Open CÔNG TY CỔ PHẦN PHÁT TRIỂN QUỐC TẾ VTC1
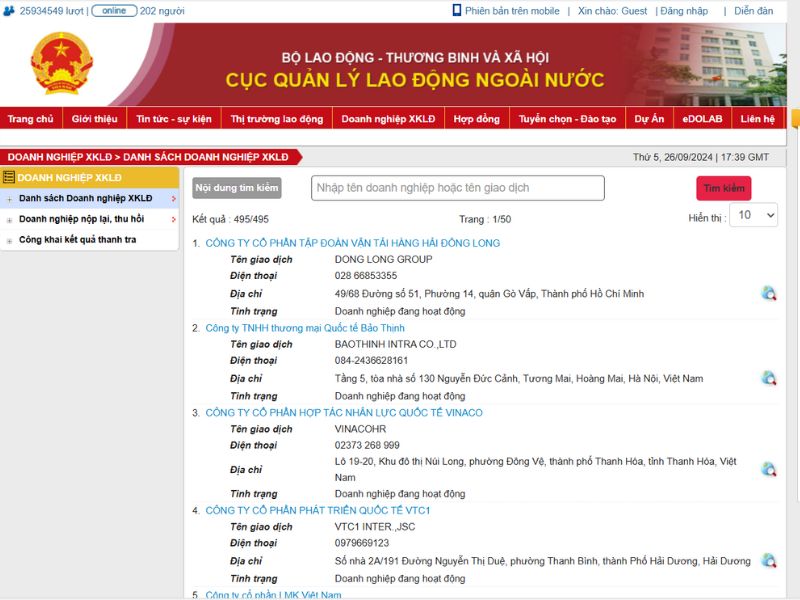The image size is (800, 600). (x=318, y=510)
